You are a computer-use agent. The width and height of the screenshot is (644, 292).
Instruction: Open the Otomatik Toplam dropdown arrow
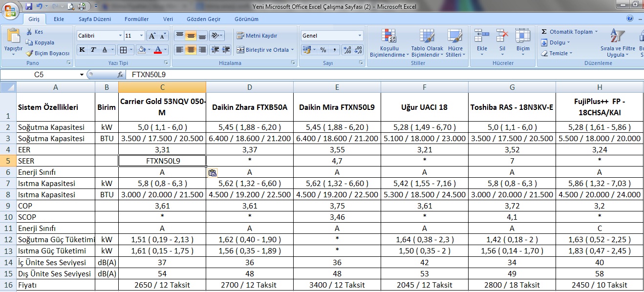(596, 32)
